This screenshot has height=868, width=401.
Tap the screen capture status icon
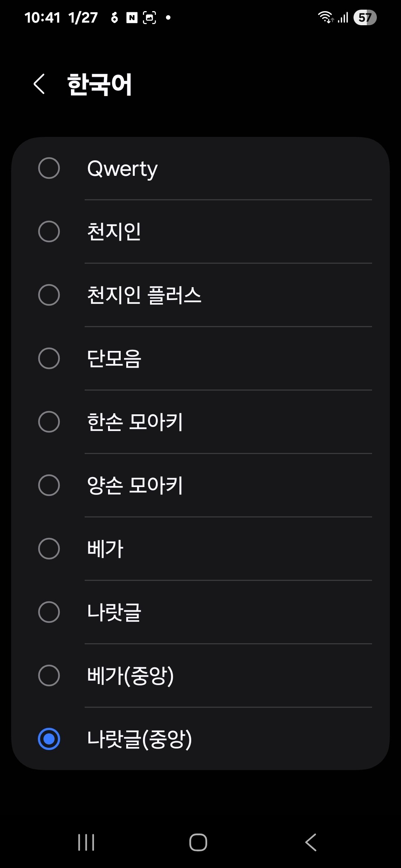point(149,17)
